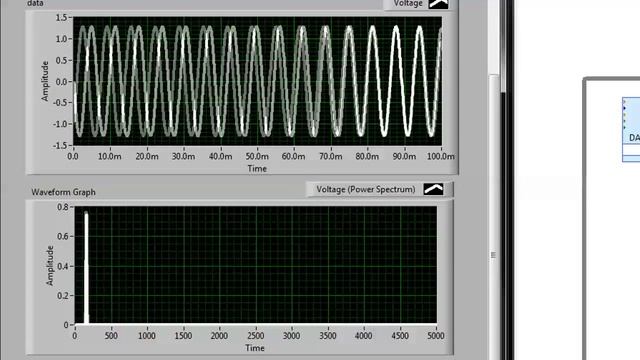This screenshot has width=640, height=360.
Task: Click the 0.8 maximum on power spectrum Y axis
Action: pyautogui.click(x=63, y=207)
